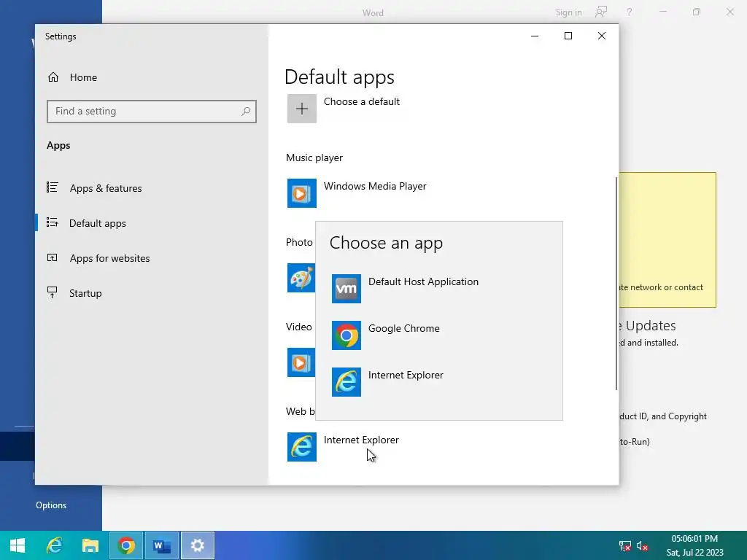Click the Settings content scrollbar

coord(616,284)
